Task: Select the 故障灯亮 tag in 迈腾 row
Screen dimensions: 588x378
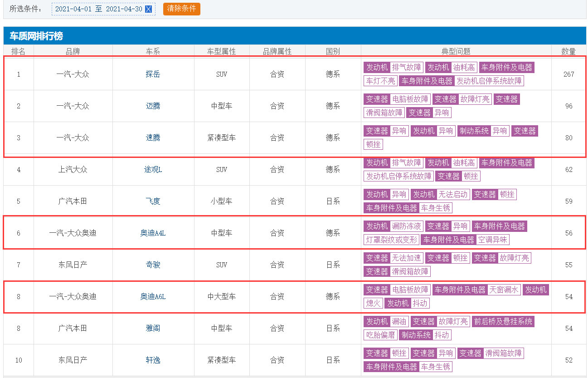Action: [475, 99]
